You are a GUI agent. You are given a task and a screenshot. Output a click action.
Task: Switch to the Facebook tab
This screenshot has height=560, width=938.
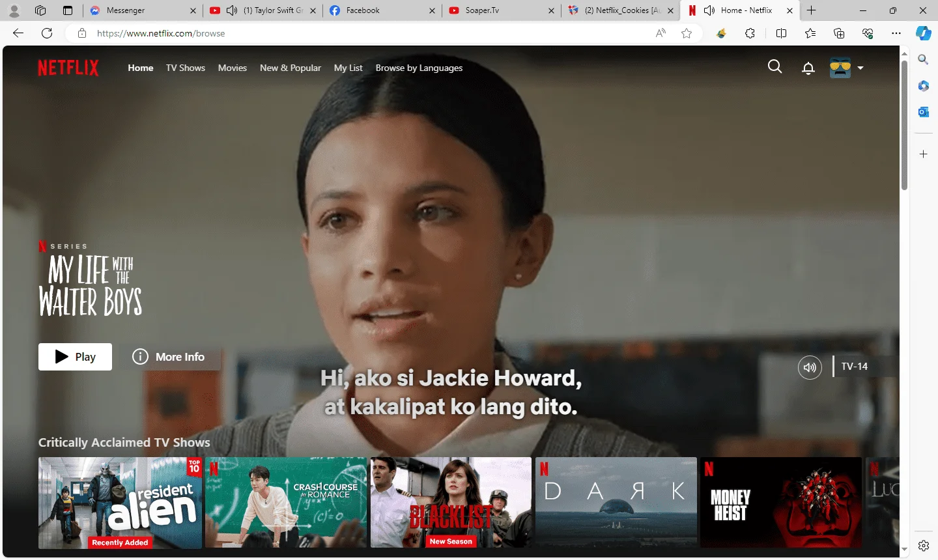(x=381, y=10)
